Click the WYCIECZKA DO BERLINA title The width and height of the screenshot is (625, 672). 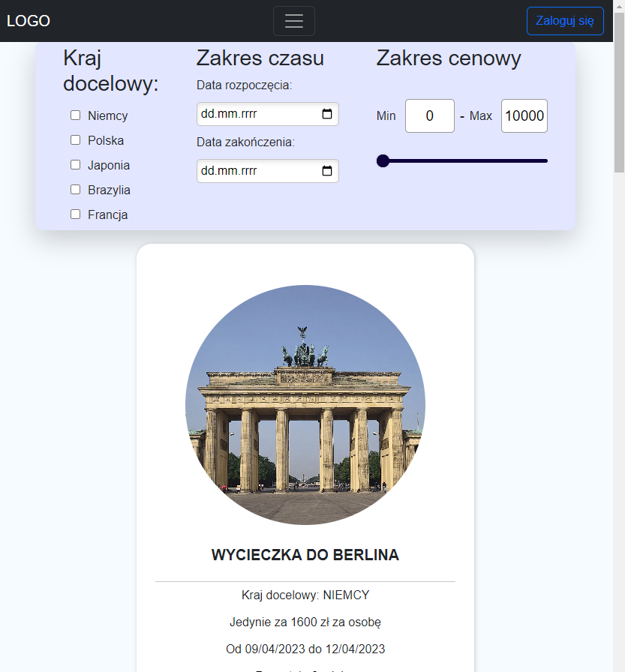[305, 555]
